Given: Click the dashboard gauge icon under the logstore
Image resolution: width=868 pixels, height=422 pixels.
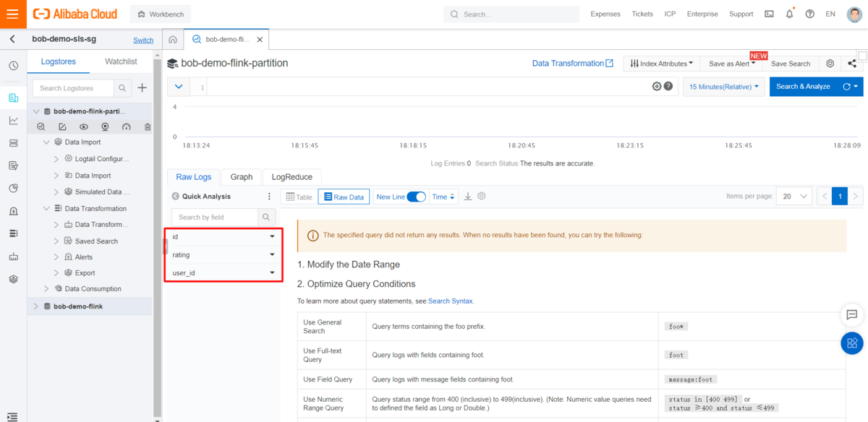Looking at the screenshot, I should 127,126.
